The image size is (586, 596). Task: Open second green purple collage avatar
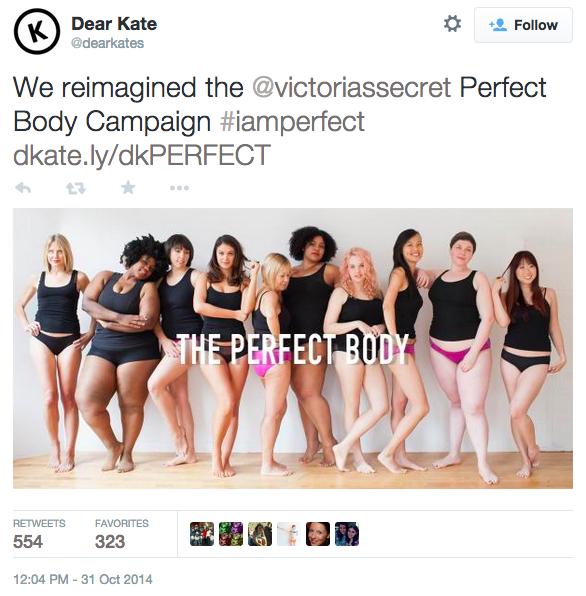[231, 534]
